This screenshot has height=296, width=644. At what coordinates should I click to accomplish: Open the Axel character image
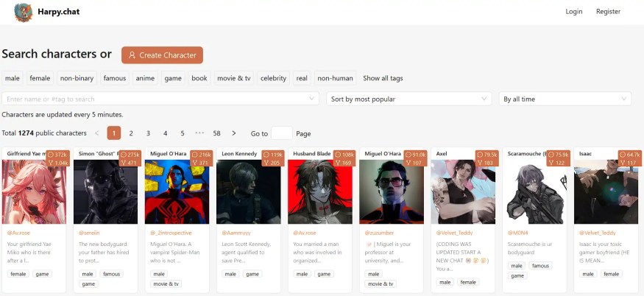click(x=463, y=191)
